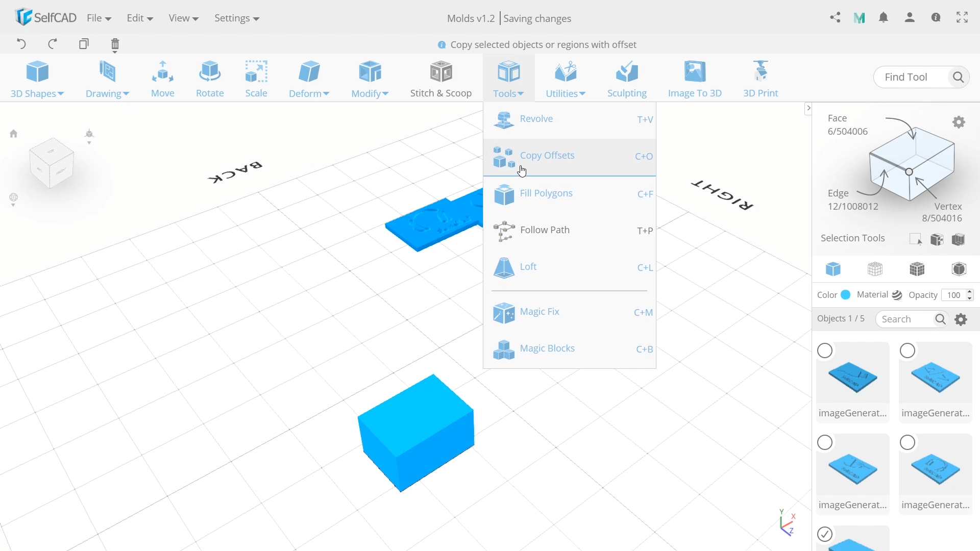The height and width of the screenshot is (551, 980).
Task: Choose the first selection tool icon
Action: pyautogui.click(x=916, y=239)
